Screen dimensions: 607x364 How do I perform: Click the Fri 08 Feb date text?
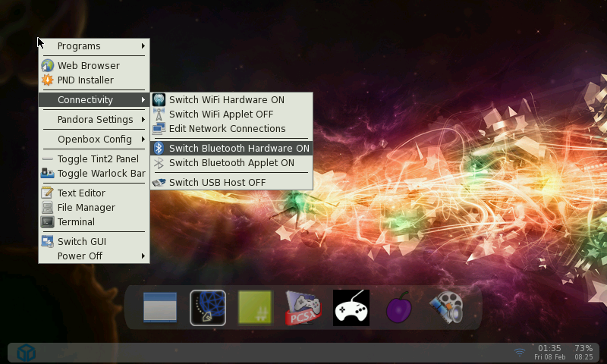tap(549, 357)
